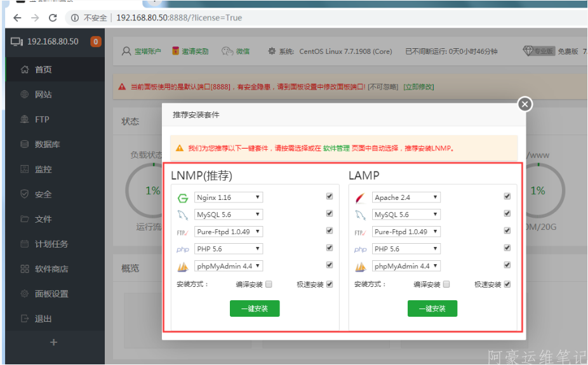Viewport: 588px width, 365px height.
Task: Click the phpMyAdmin sailboat icon in LAMP
Action: click(361, 267)
